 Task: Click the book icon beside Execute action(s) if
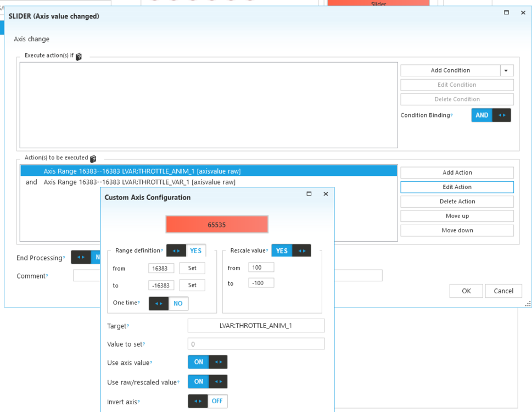79,57
